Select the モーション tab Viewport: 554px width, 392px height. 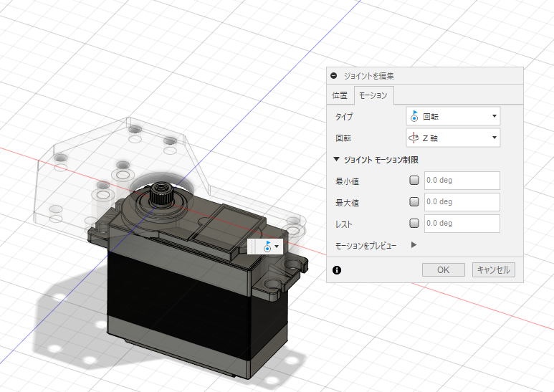coord(373,95)
